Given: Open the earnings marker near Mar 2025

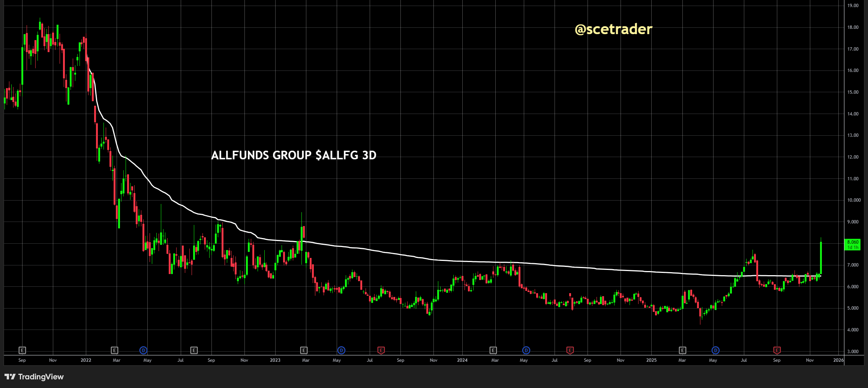Looking at the screenshot, I should click(x=682, y=350).
